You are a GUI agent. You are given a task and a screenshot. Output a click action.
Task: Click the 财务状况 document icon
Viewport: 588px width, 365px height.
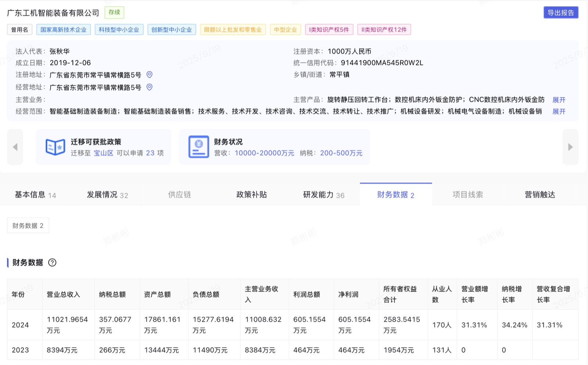(198, 147)
